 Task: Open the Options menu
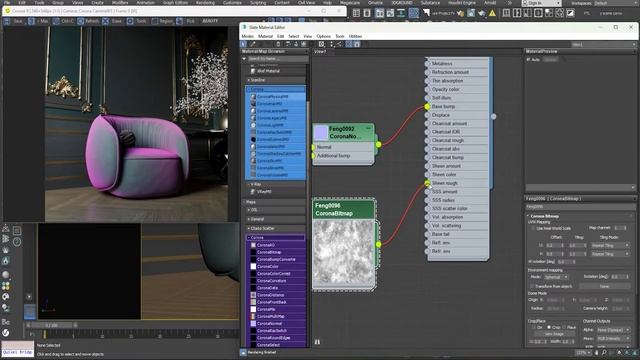point(324,36)
